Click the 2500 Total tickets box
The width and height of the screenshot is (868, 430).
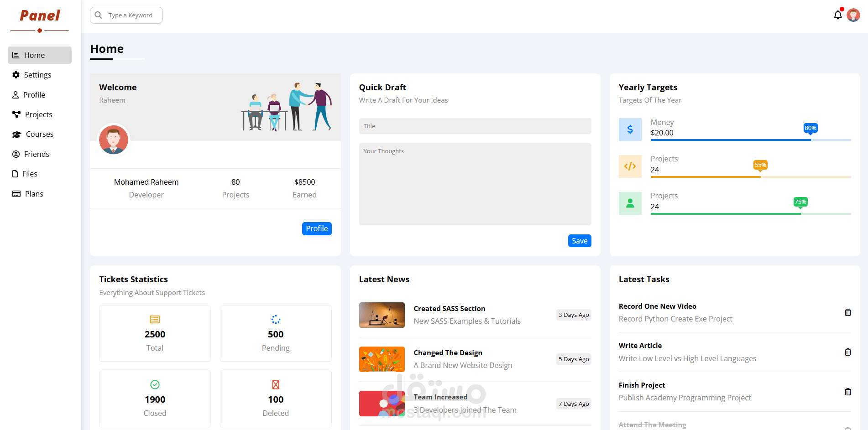[x=155, y=334]
